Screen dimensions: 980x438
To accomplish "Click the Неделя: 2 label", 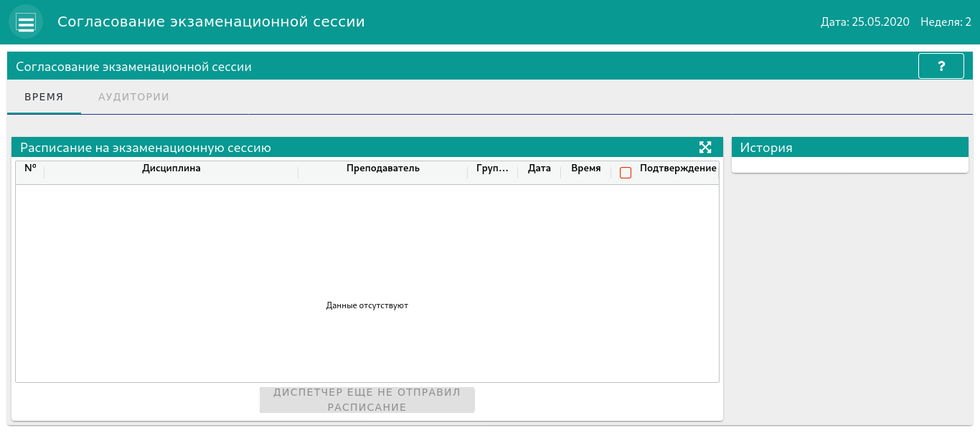I will (x=946, y=22).
